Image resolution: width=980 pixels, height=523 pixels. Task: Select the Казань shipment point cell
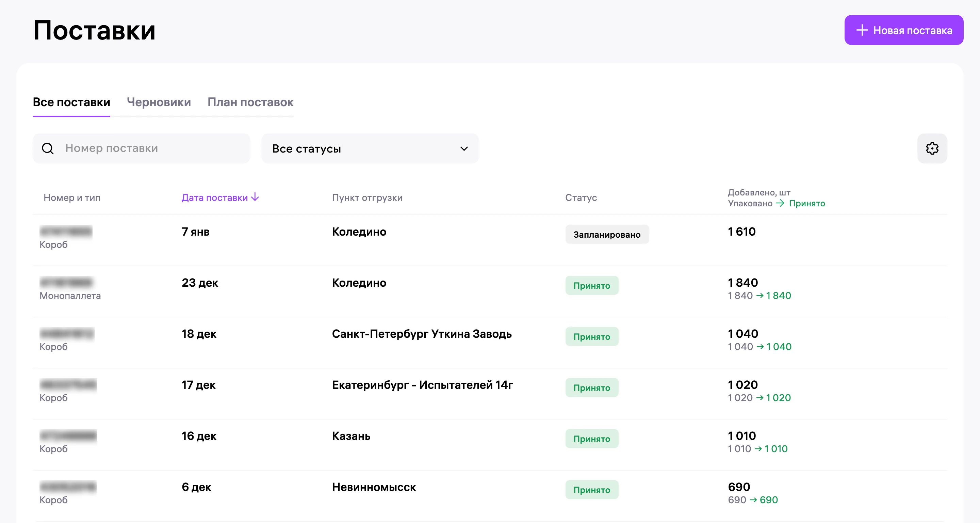click(351, 435)
